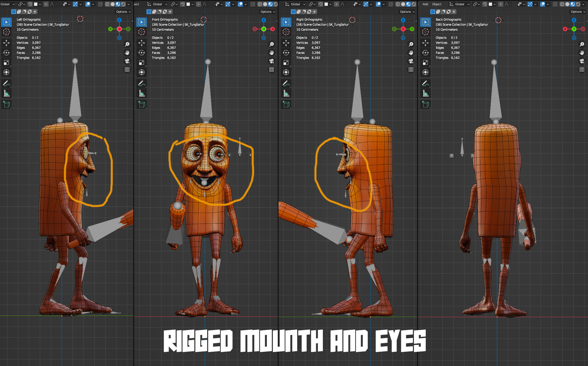Toggle show overlays in Right Orthographic viewport header
This screenshot has width=588, height=366.
[x=378, y=4]
